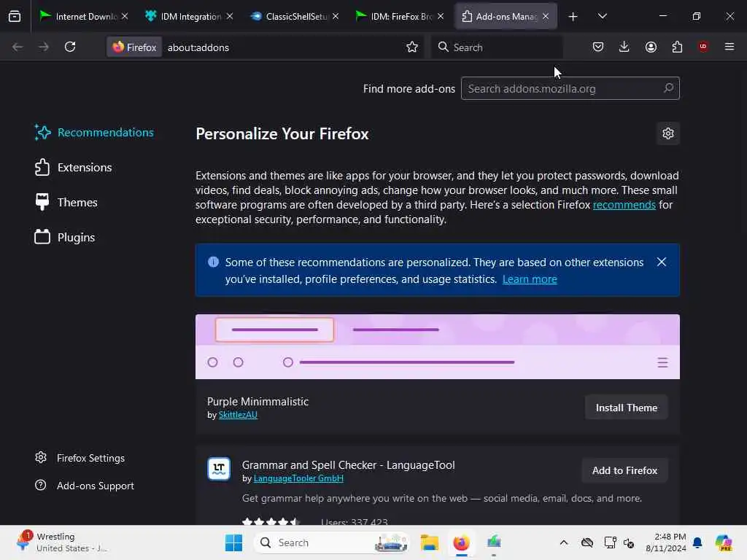Open the chart app icon in taskbar
This screenshot has height=560, width=747.
[x=494, y=542]
